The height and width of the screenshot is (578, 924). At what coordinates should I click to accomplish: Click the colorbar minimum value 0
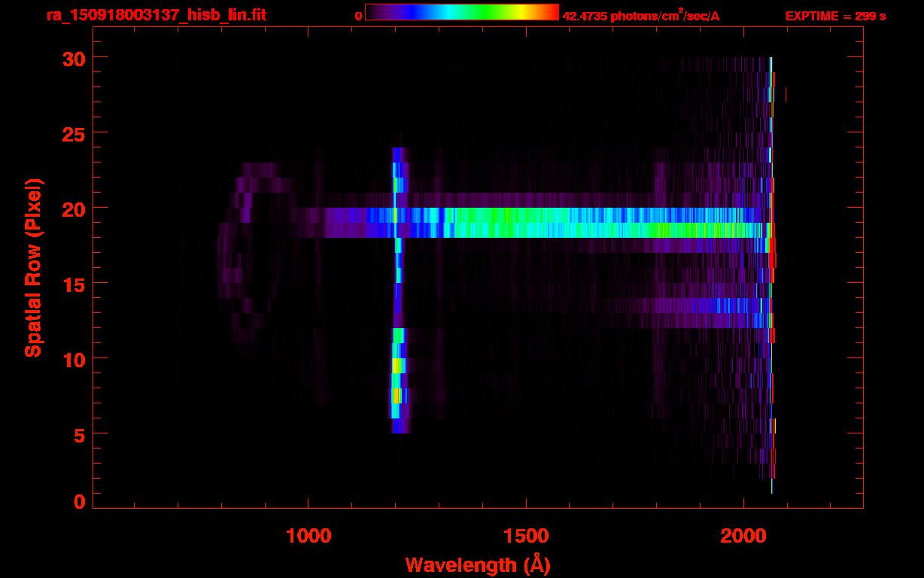[x=359, y=16]
